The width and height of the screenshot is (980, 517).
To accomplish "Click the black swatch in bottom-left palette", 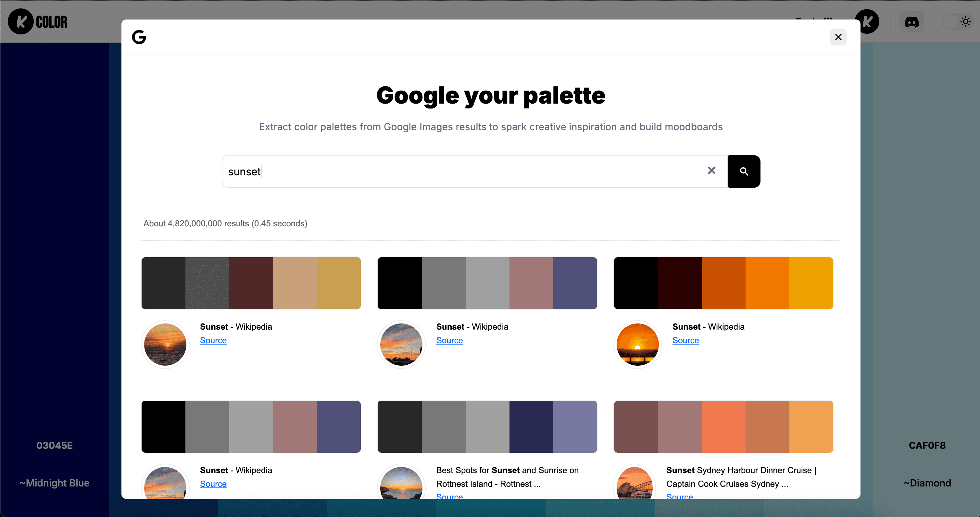I will click(164, 426).
